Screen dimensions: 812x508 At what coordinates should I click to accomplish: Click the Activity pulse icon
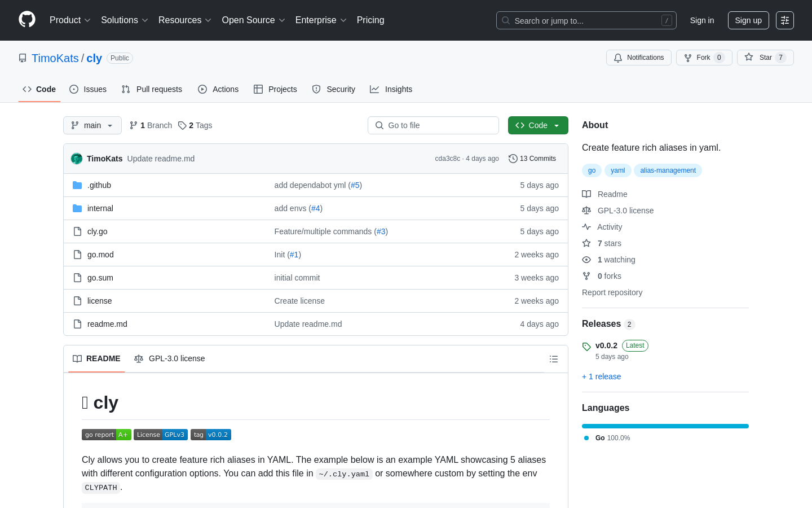click(x=586, y=227)
